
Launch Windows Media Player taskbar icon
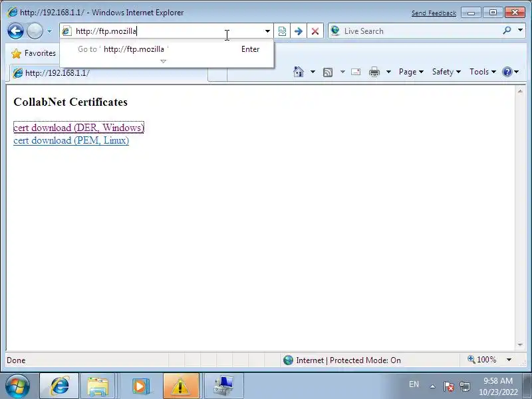[140, 386]
